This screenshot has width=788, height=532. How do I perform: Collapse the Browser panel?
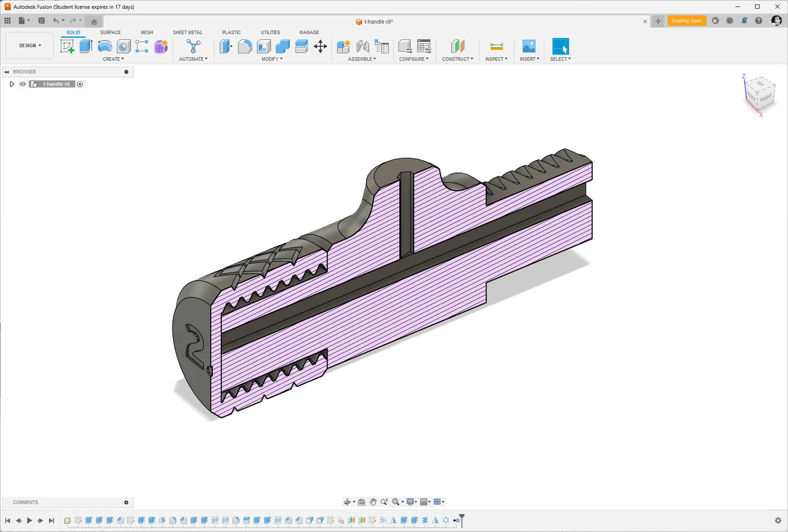coord(7,72)
